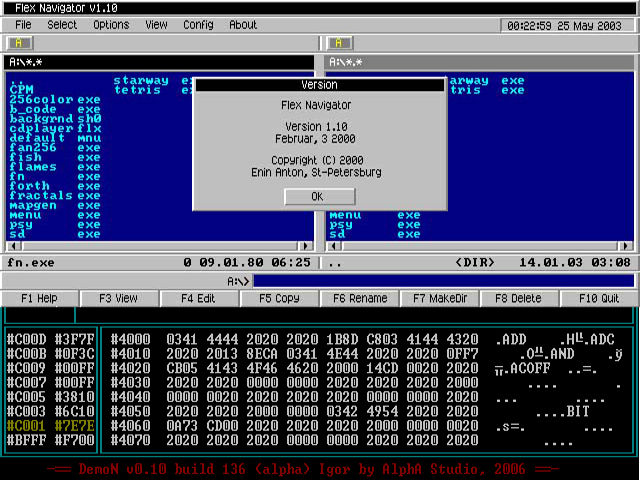This screenshot has height=480, width=640.
Task: Select fractals exe in left panel
Action: pos(55,196)
